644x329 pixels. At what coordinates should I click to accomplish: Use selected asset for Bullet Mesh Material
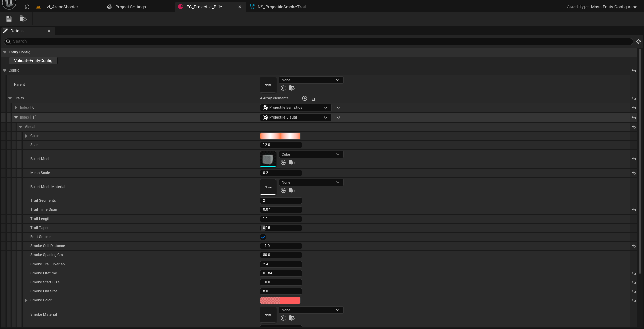[283, 190]
